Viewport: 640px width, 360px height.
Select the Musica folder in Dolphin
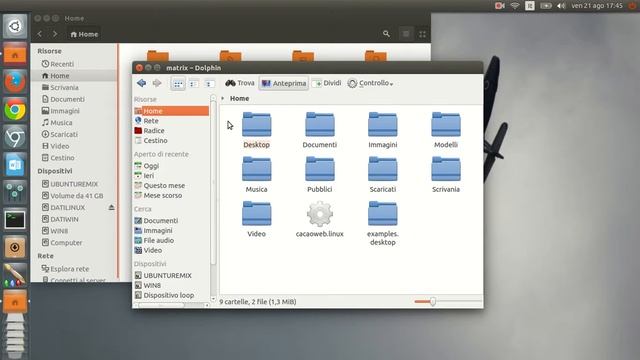tap(256, 174)
